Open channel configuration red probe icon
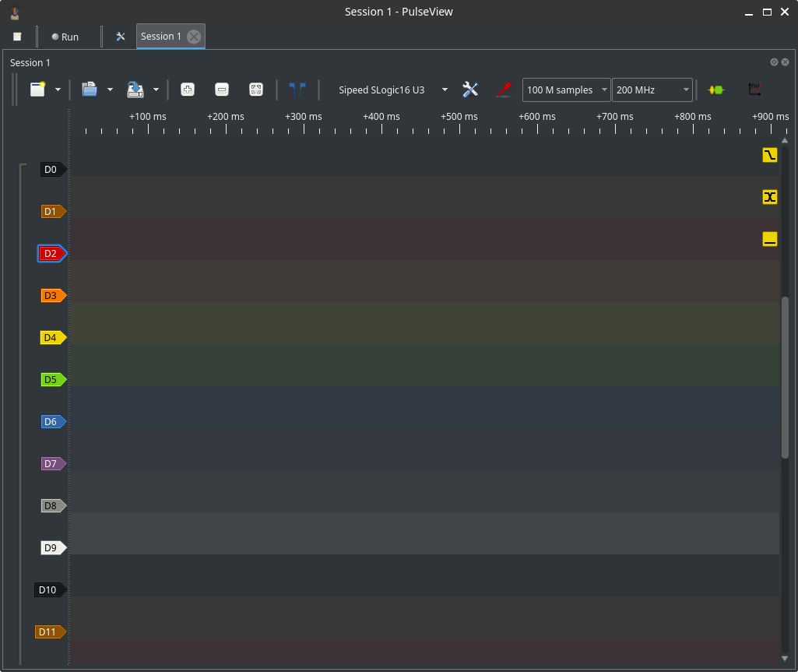Screen dimensions: 798x672 504,90
